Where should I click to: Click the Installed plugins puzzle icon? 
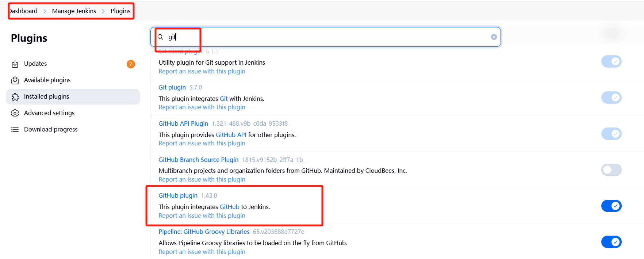point(15,97)
